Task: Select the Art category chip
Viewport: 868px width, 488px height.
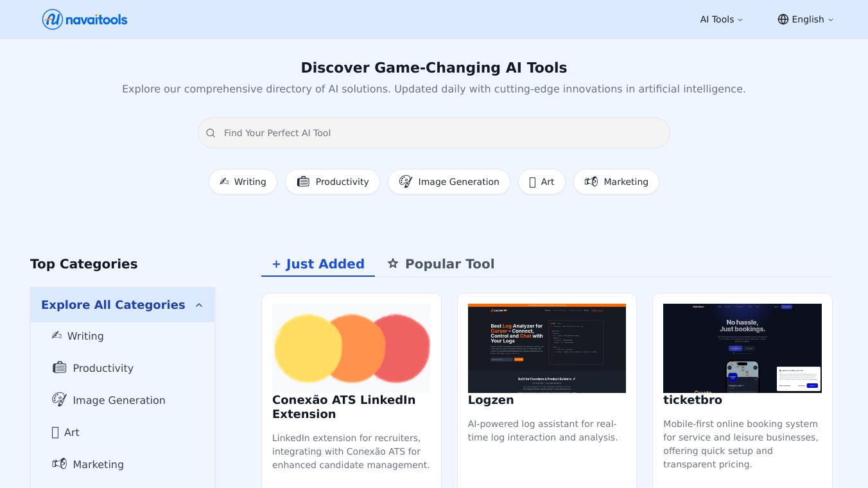Action: click(x=542, y=182)
